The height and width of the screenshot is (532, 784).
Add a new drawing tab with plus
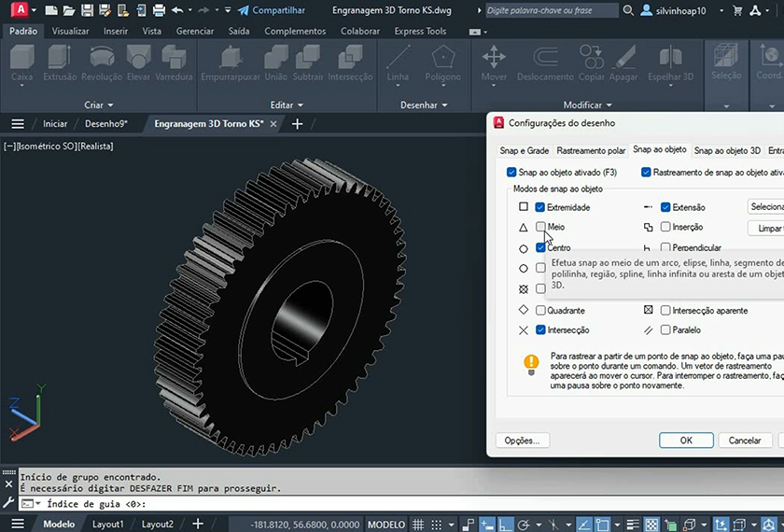298,123
